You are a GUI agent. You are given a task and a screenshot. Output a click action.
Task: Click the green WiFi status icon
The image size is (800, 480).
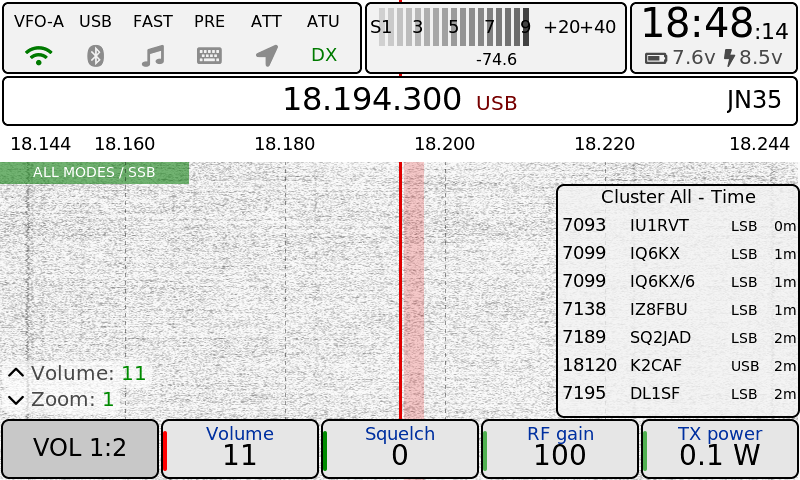[x=38, y=55]
